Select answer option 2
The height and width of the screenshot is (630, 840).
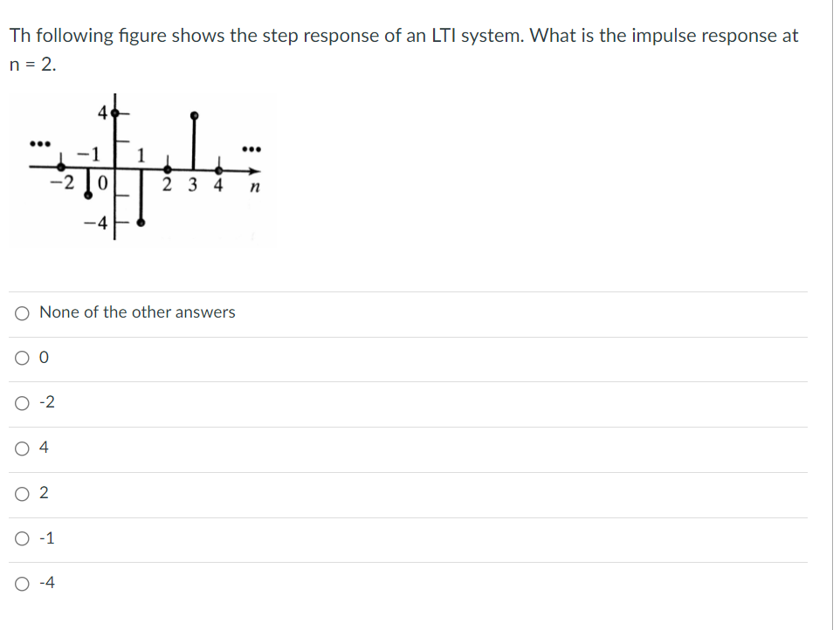click(x=21, y=494)
